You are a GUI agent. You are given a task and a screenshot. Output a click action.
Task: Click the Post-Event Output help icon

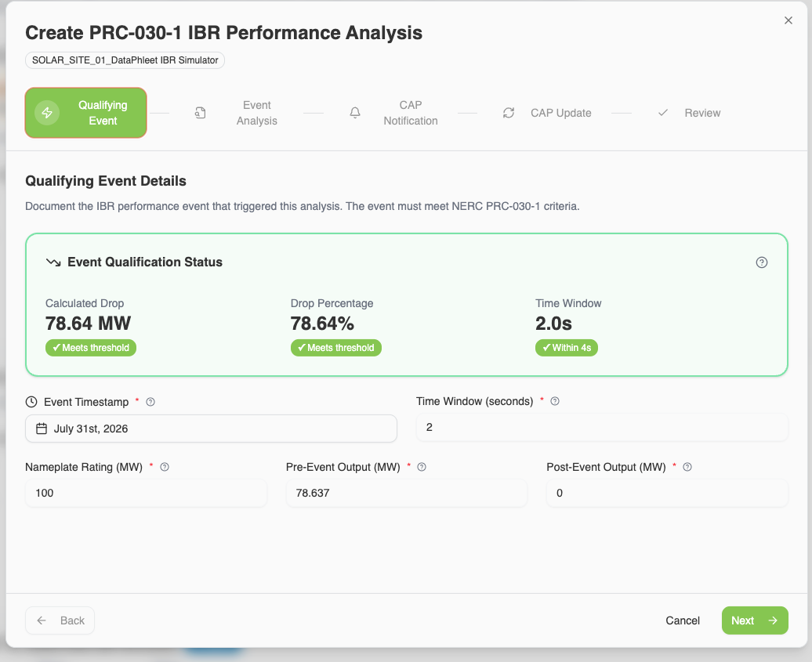click(687, 467)
